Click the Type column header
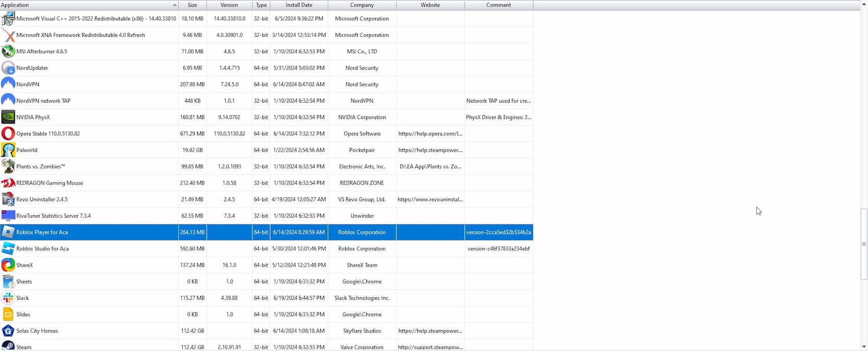The height and width of the screenshot is (351, 868). [261, 5]
